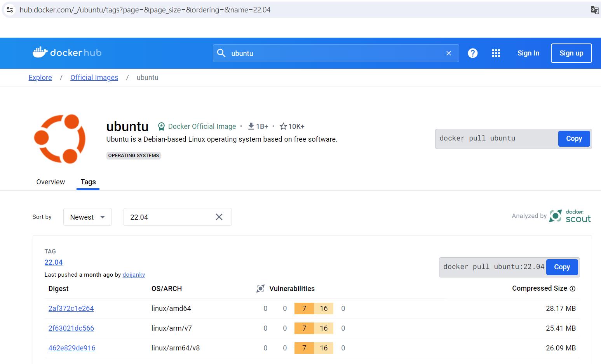The height and width of the screenshot is (364, 601).
Task: Click the Compressed Size column header
Action: (540, 288)
